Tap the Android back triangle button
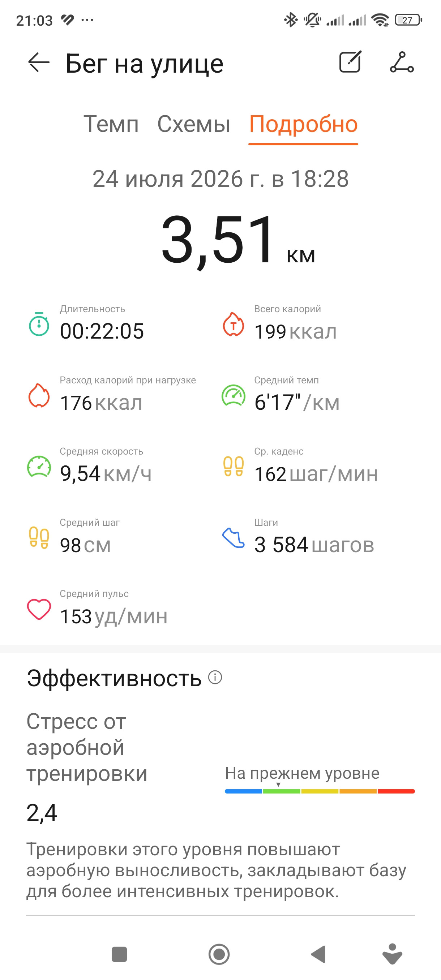This screenshot has height=980, width=441. click(318, 954)
